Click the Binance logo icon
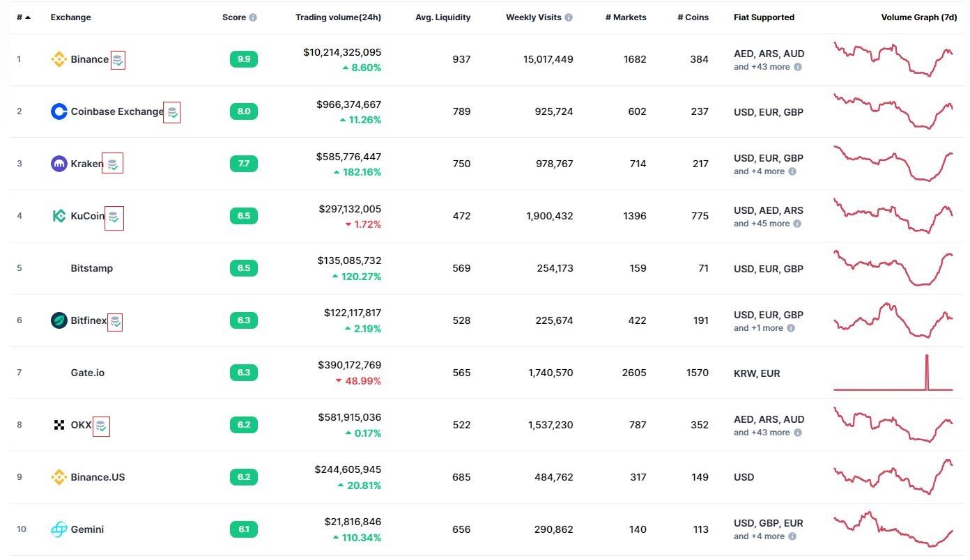Viewport: 970px width, 560px height. [x=59, y=59]
